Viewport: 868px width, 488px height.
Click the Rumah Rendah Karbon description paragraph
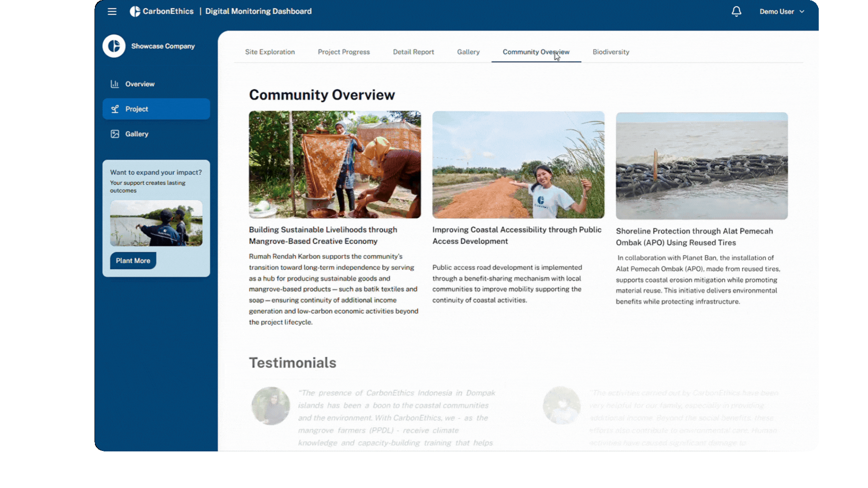334,289
